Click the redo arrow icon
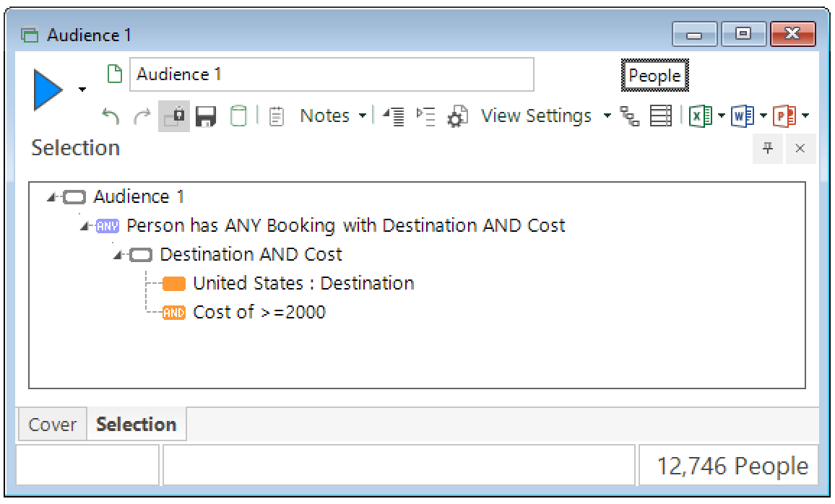Image resolution: width=835 pixels, height=504 pixels. pos(142,116)
